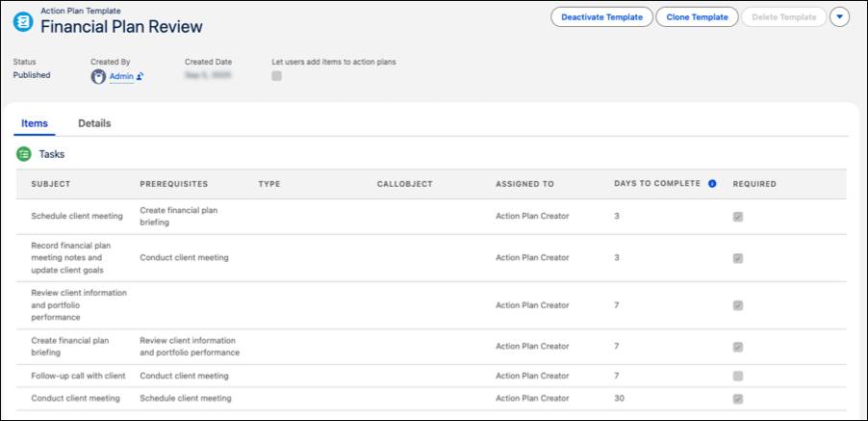
Task: Click the green Tasks section icon
Action: (24, 153)
